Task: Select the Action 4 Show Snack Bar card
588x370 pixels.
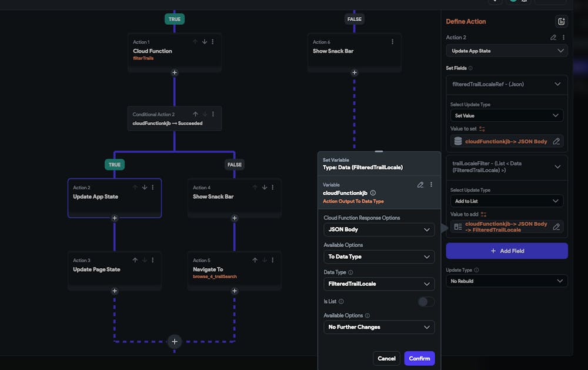Action: pos(235,198)
